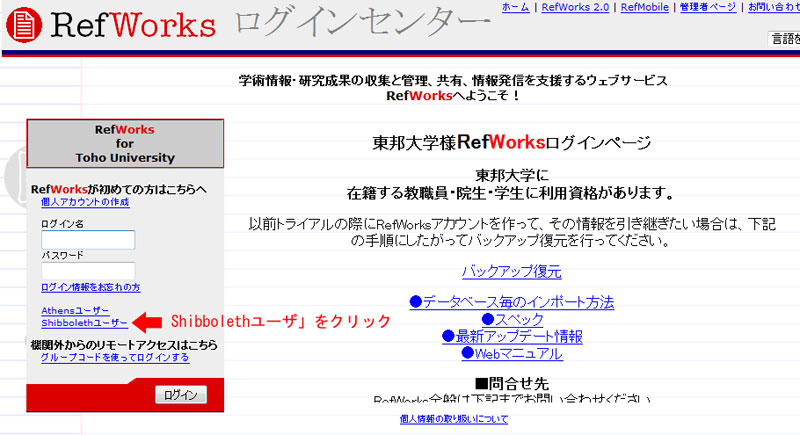Click the ログイン button
The width and height of the screenshot is (800, 435).
[x=181, y=395]
